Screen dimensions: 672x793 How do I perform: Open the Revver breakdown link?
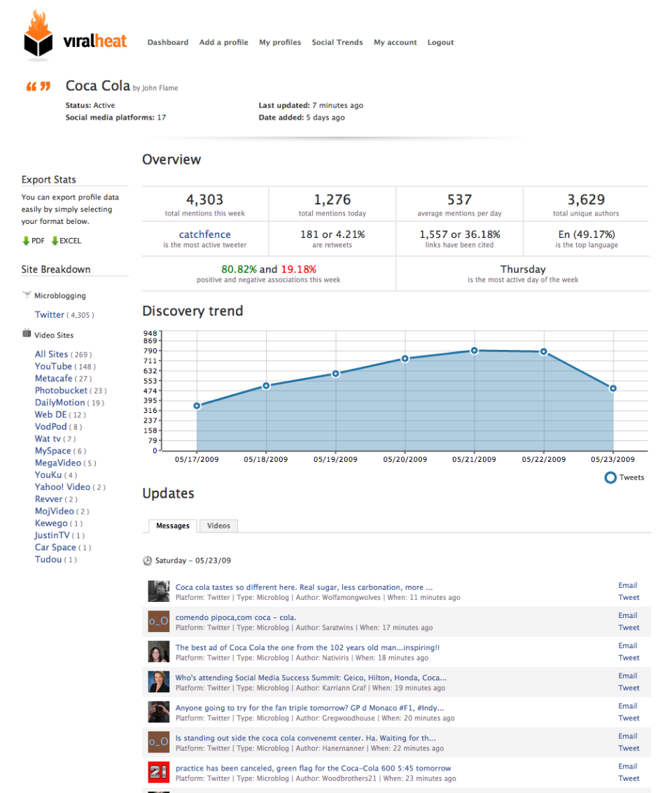click(48, 499)
